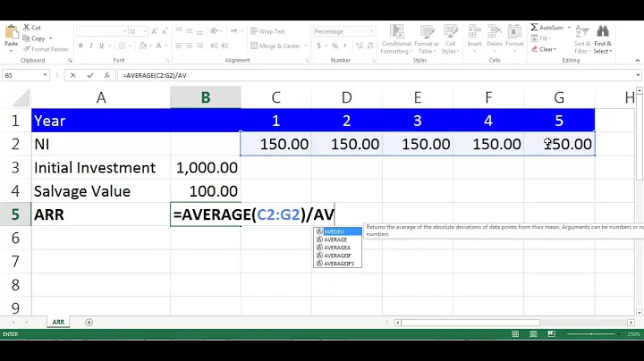Apply Percent Style from Number group

pos(335,46)
